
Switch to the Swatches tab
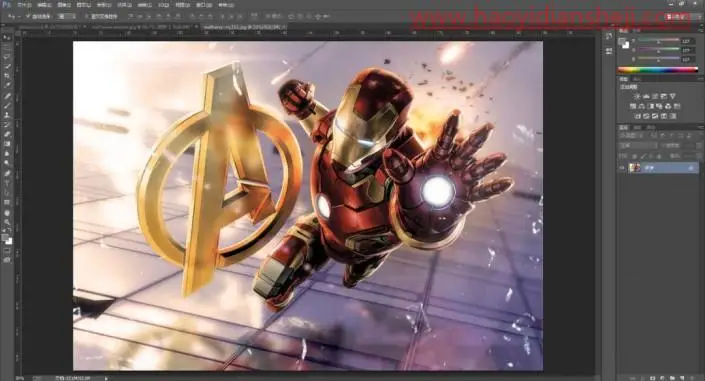(637, 31)
